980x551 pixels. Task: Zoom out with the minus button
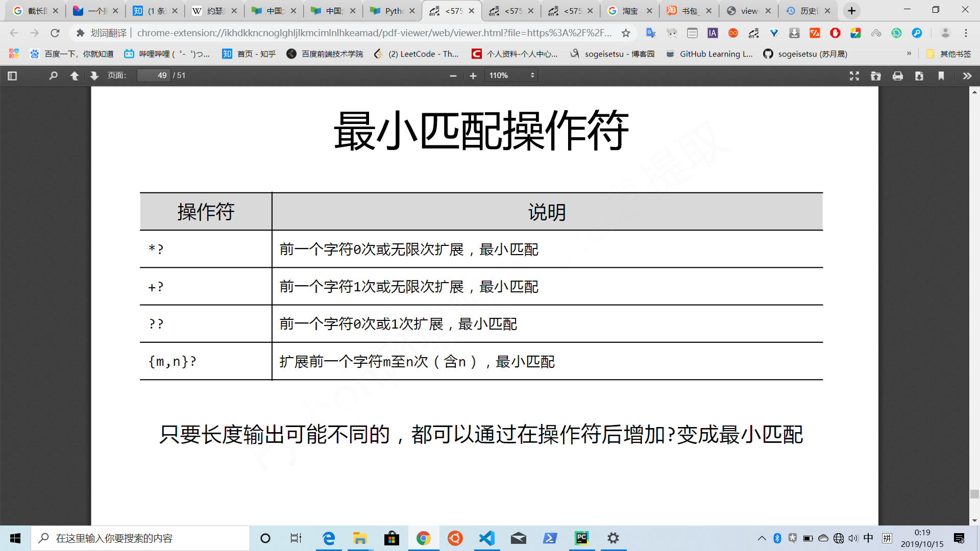coord(453,76)
